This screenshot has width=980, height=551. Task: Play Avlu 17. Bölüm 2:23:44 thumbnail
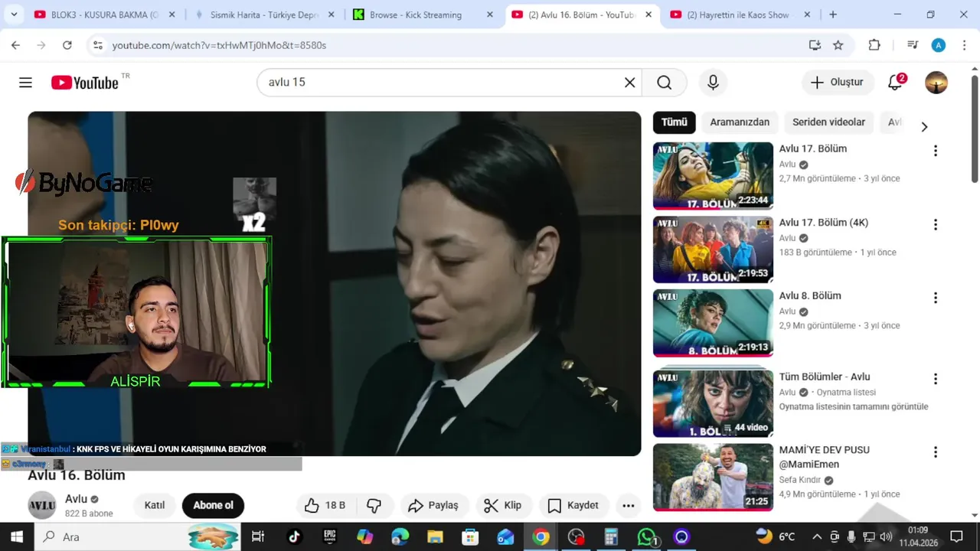(x=713, y=175)
